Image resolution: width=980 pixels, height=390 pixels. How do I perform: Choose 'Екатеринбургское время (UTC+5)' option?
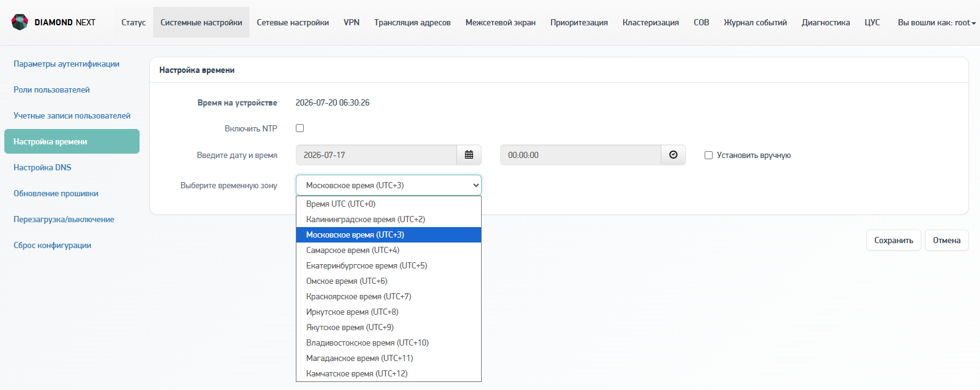point(388,265)
